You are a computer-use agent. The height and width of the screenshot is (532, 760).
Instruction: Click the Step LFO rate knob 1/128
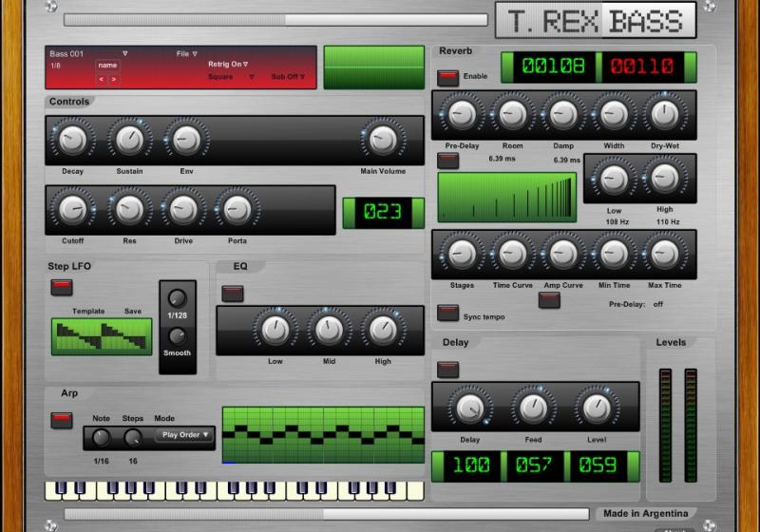(x=177, y=298)
